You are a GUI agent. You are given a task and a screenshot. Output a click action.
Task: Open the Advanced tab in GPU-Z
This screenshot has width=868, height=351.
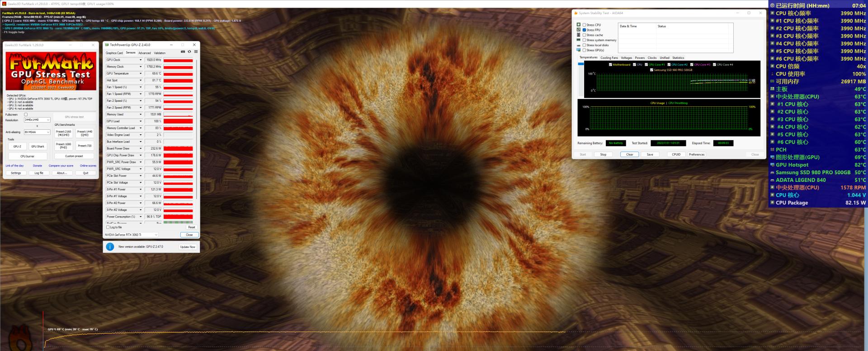pos(145,53)
